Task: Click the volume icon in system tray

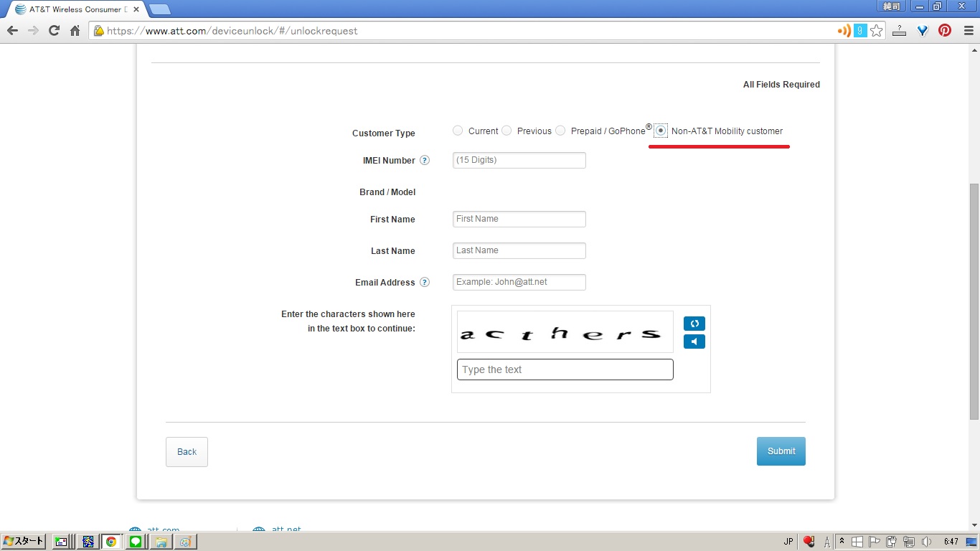Action: 926,542
